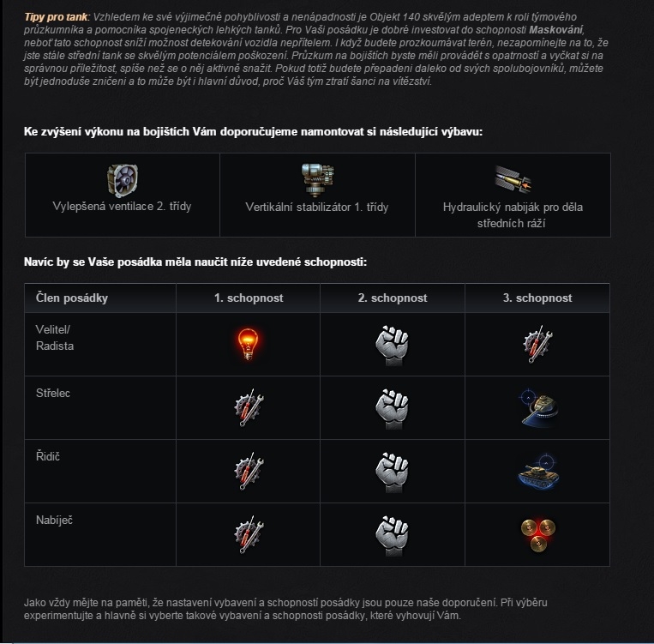Click the Vylepšená ventilace fan icon

click(123, 180)
